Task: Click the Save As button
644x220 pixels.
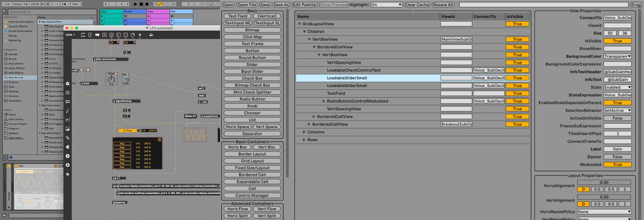Action: click(281, 5)
